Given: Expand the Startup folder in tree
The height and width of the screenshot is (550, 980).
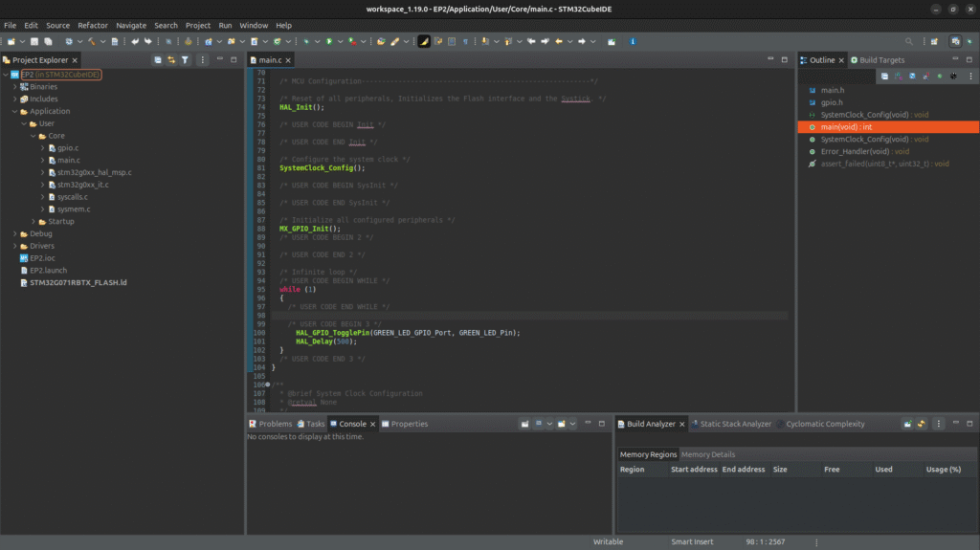Looking at the screenshot, I should coord(33,222).
